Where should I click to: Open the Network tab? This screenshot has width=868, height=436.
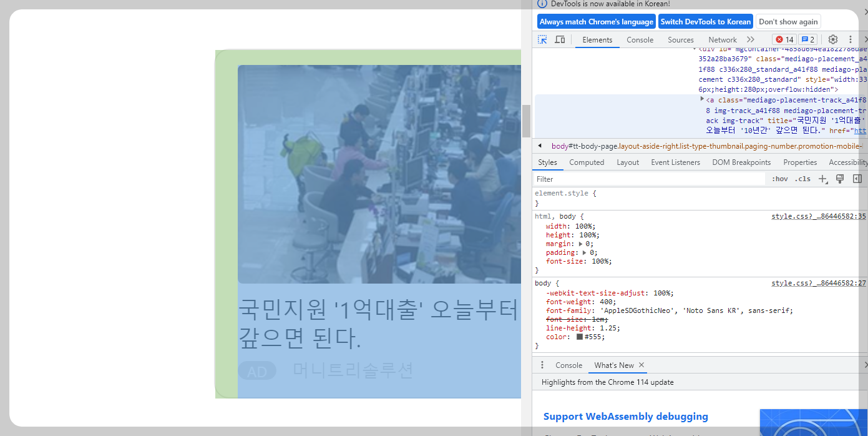723,39
